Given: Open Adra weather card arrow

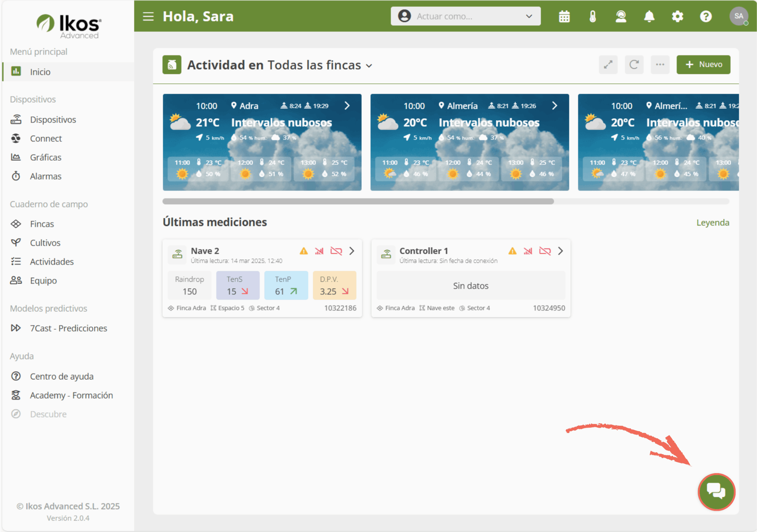Looking at the screenshot, I should click(x=347, y=106).
